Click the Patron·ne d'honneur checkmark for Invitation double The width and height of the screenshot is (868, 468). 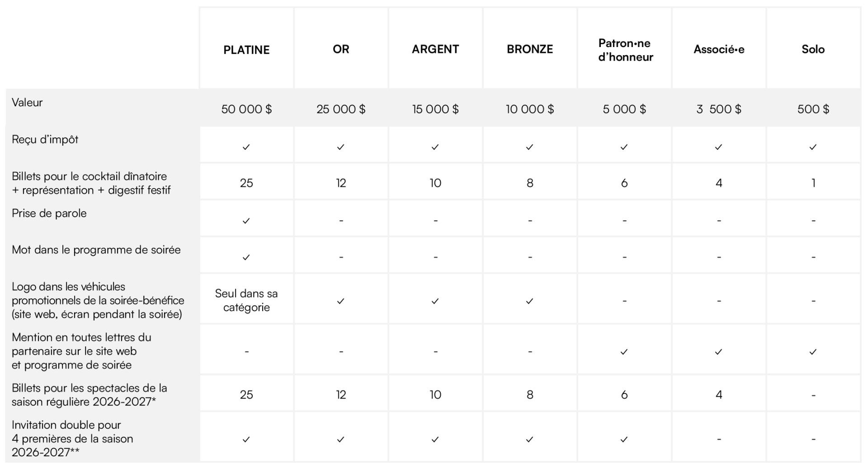tap(624, 440)
